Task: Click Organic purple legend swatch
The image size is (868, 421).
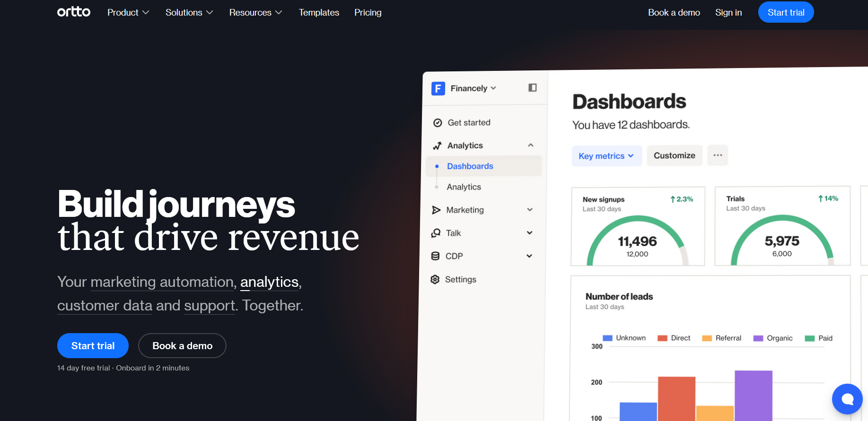Action: pyautogui.click(x=758, y=338)
